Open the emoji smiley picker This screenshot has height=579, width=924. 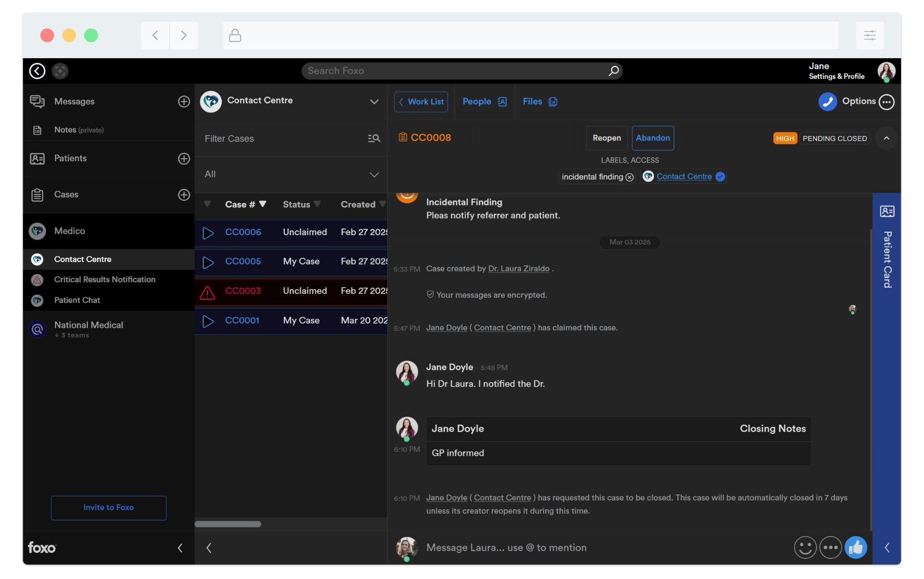tap(805, 547)
